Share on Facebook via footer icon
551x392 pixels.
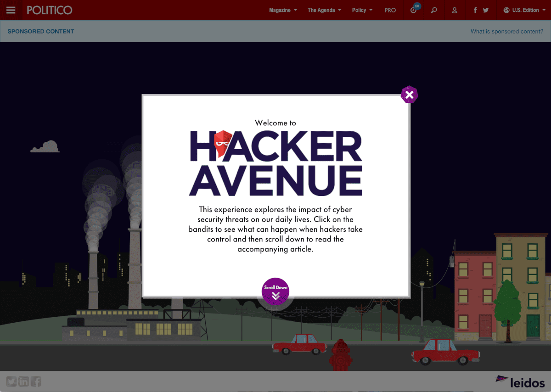click(36, 381)
